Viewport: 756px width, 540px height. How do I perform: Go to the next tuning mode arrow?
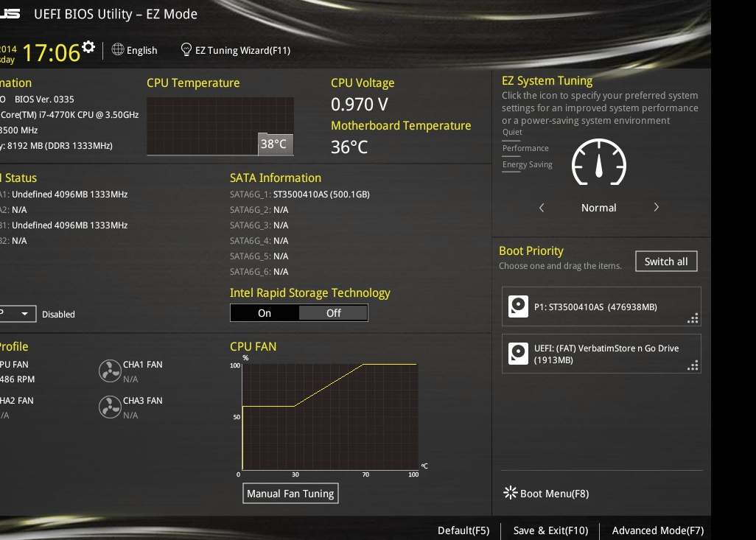point(657,207)
